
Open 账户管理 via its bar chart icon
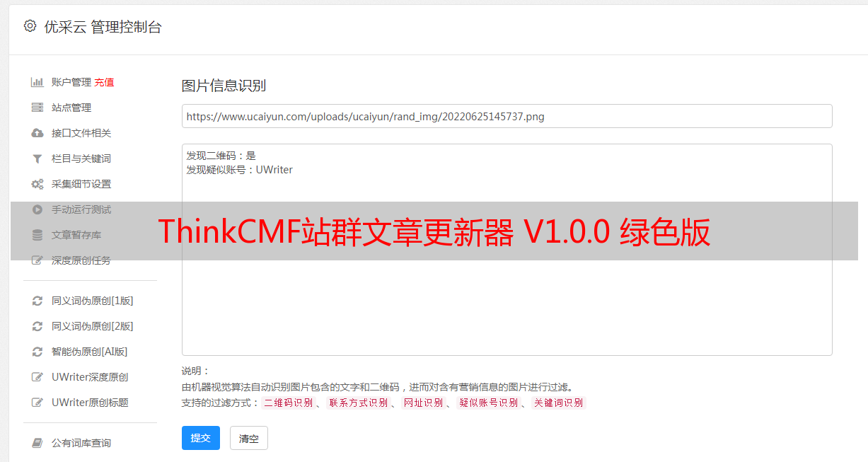37,82
